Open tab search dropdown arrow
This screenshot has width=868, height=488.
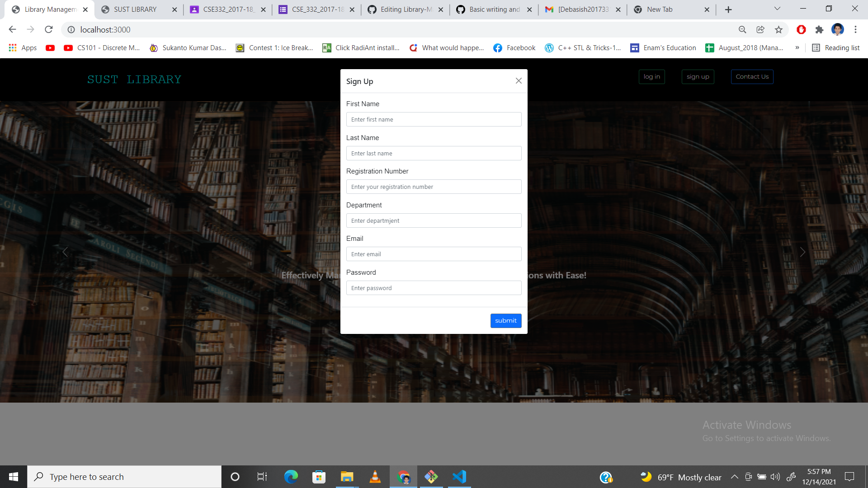tap(777, 9)
